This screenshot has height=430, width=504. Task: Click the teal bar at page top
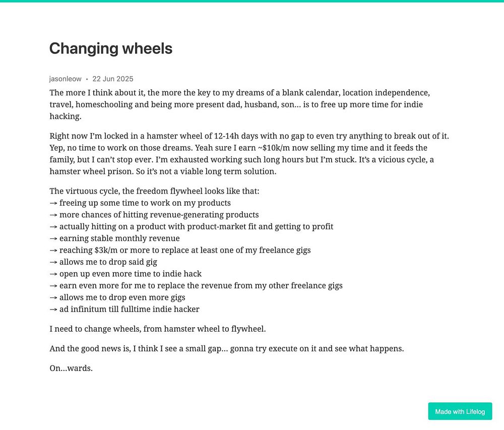(x=252, y=1)
